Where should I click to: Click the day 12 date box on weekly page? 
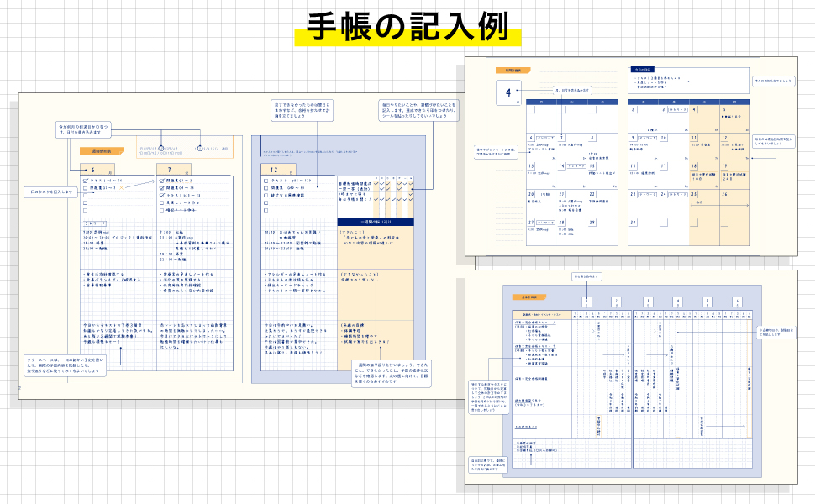click(275, 169)
